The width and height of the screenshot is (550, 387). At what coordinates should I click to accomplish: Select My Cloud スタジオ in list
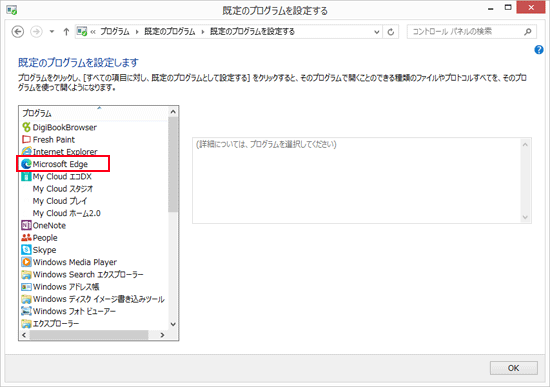click(63, 189)
